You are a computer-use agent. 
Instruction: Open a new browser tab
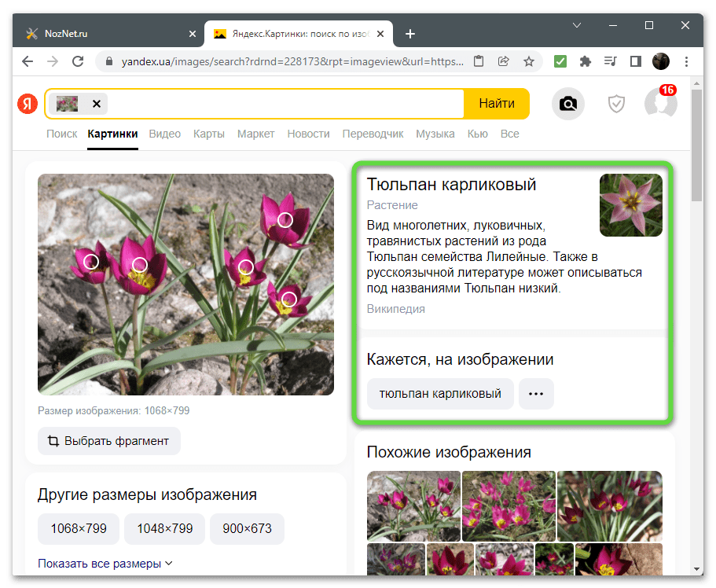(410, 34)
